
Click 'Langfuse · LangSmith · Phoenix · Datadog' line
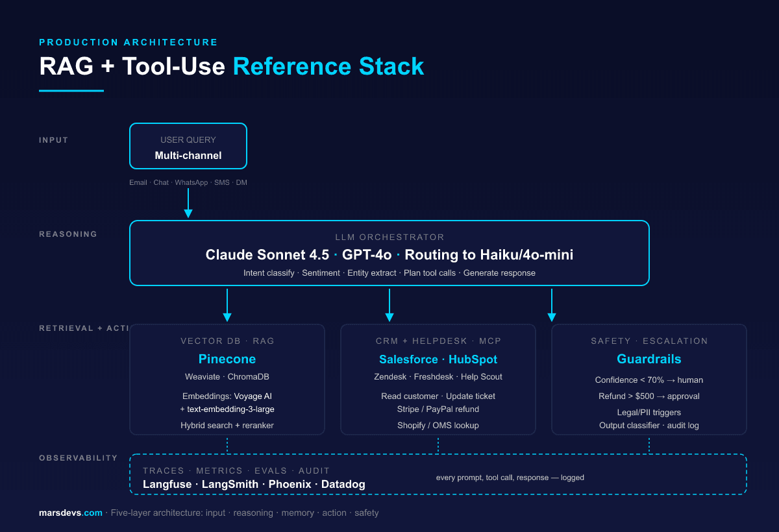[x=254, y=485]
